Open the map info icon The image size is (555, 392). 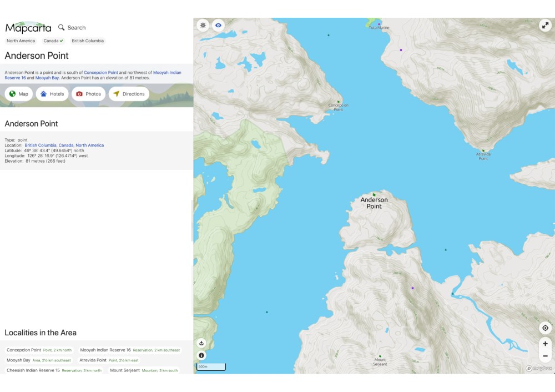(x=201, y=355)
